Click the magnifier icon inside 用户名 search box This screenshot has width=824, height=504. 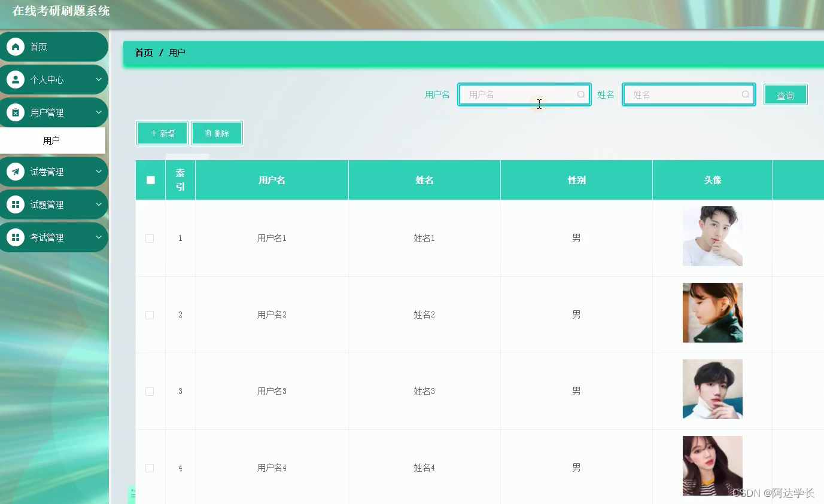click(580, 94)
